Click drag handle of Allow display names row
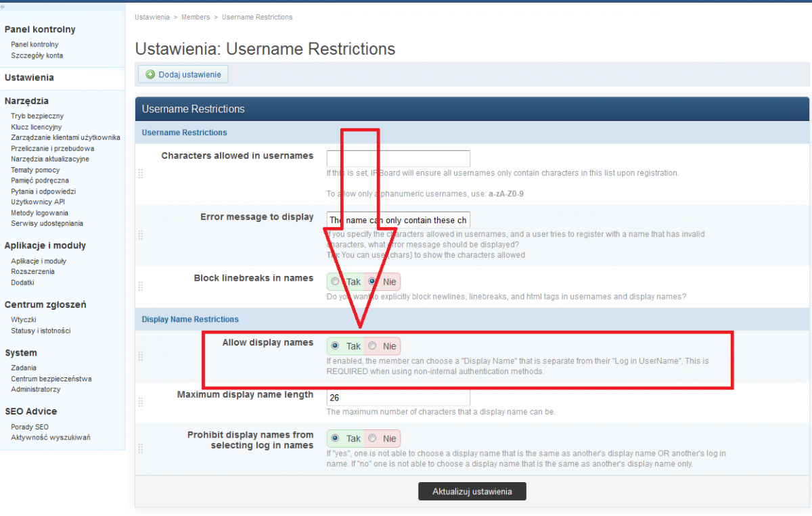Screen dimensions: 812x516 point(141,356)
